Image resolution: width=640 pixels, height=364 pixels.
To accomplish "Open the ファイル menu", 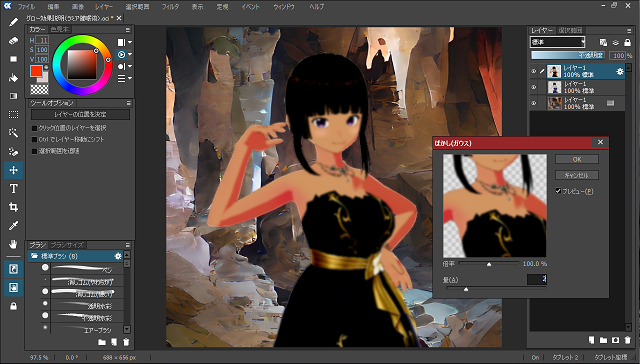I will (x=26, y=7).
